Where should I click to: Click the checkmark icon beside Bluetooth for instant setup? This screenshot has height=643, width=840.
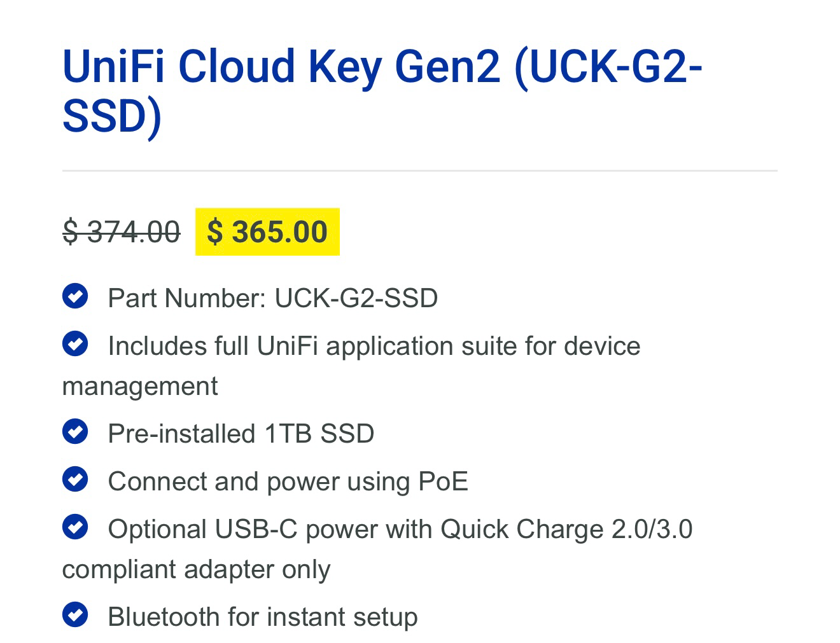click(75, 615)
